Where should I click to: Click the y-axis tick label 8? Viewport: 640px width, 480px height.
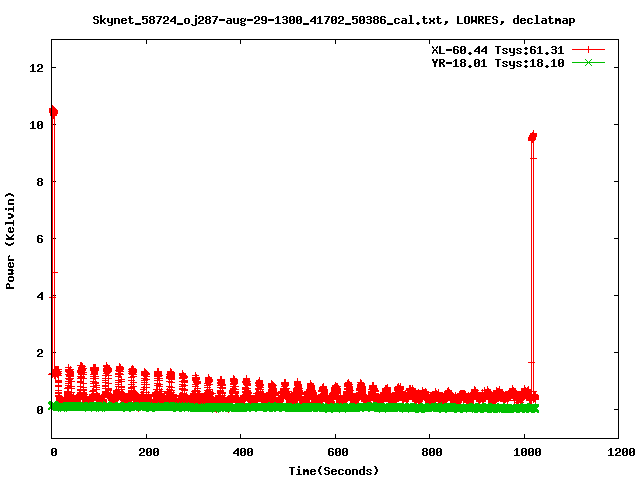[x=40, y=182]
